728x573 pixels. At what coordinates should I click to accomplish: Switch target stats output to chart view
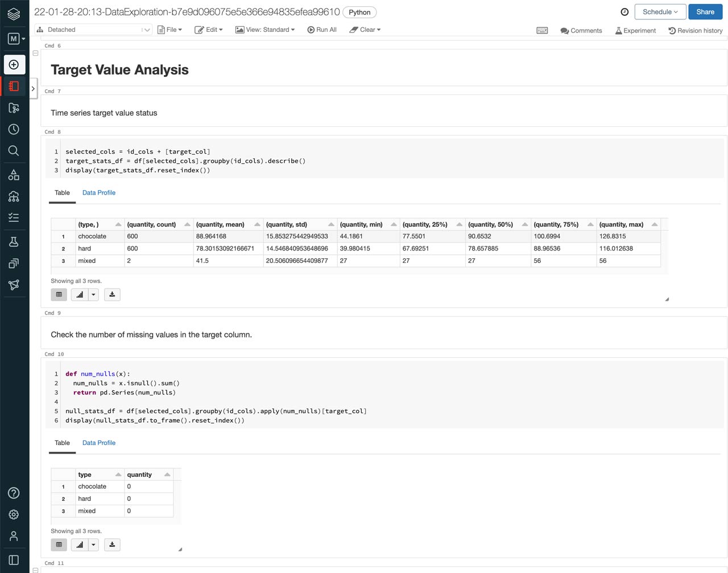(80, 295)
